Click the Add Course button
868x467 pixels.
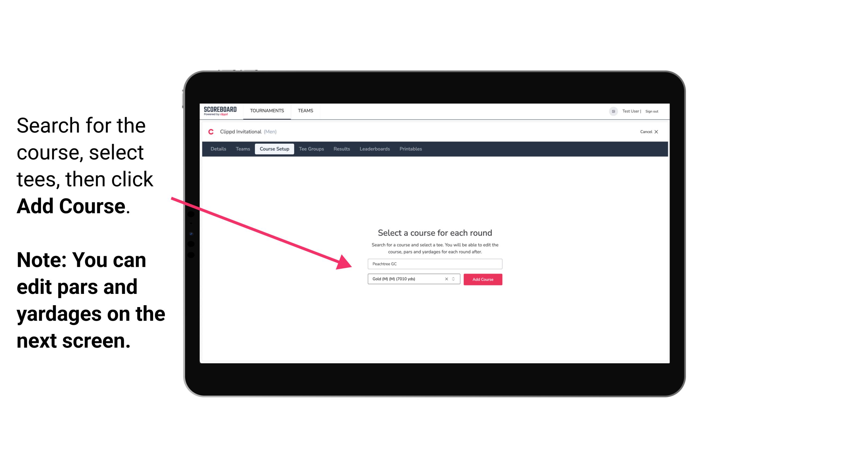[482, 279]
